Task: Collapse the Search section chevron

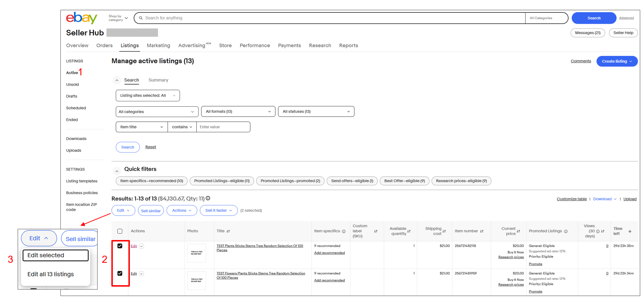Action: pos(117,80)
